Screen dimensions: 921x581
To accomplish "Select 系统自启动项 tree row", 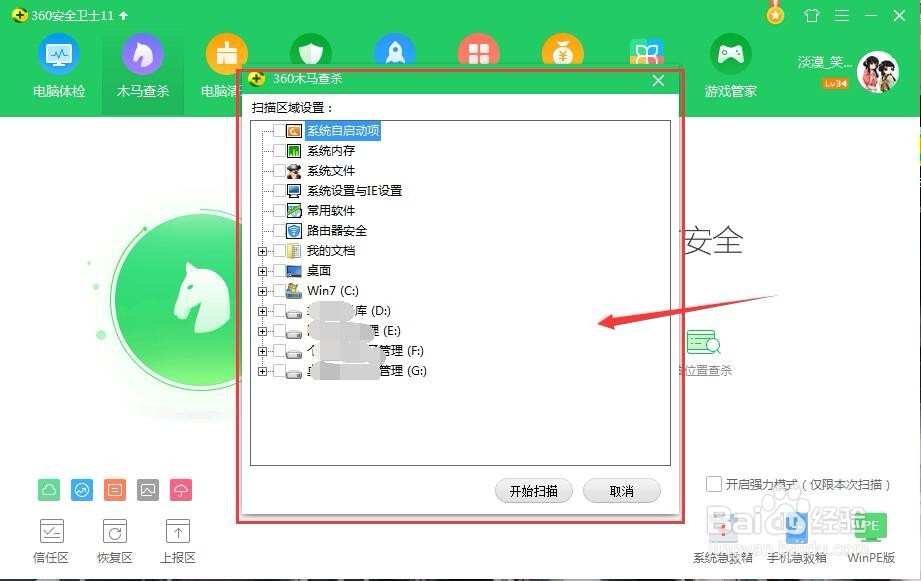I will [x=343, y=130].
